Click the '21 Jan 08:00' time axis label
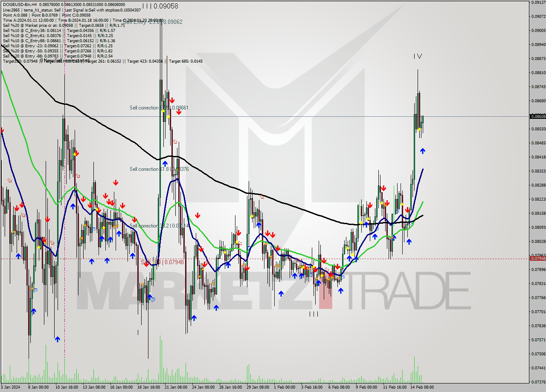This screenshot has height=392, width=546. tap(176, 387)
